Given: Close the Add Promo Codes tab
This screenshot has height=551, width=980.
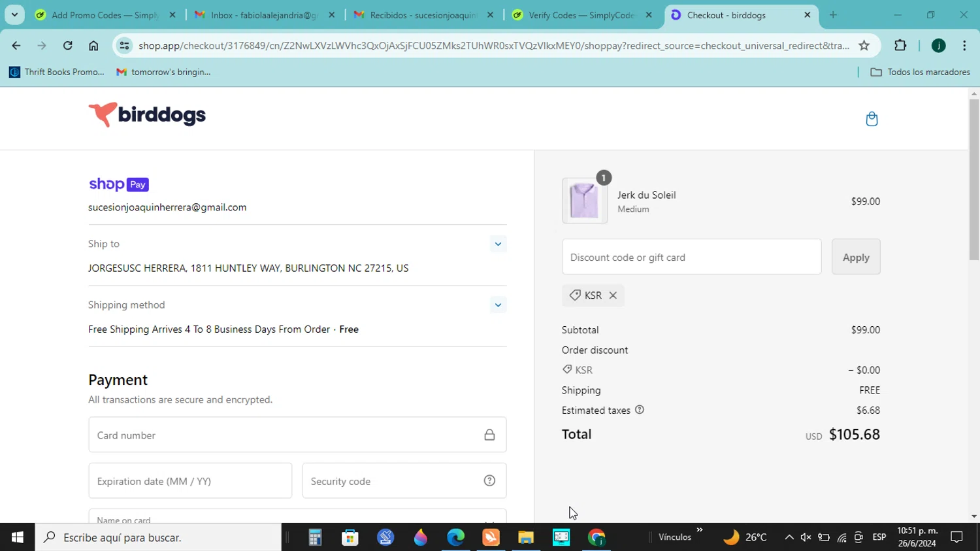Looking at the screenshot, I should point(172,14).
